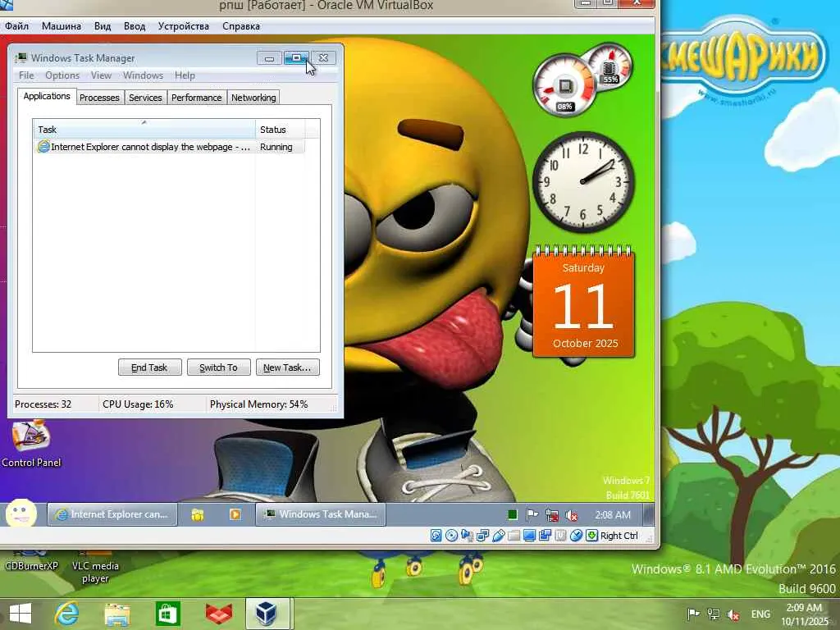The width and height of the screenshot is (840, 630).
Task: Open the Файл menu in VirtualBox
Action: [x=16, y=26]
